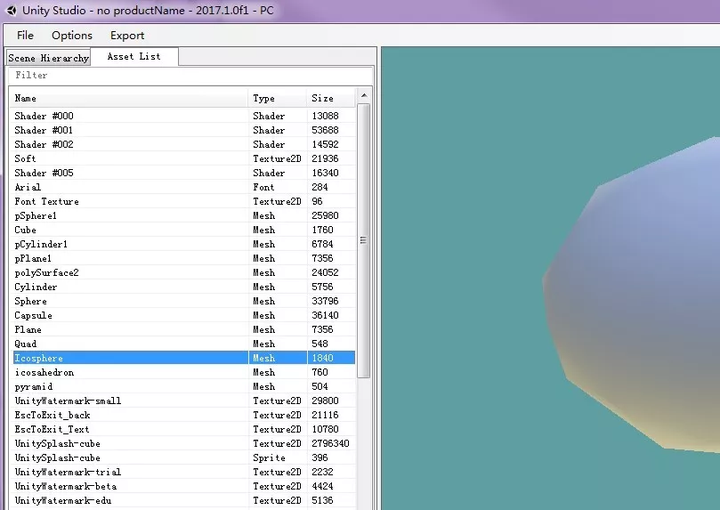720x510 pixels.
Task: Select the Sphere mesh row
Action: (x=184, y=301)
